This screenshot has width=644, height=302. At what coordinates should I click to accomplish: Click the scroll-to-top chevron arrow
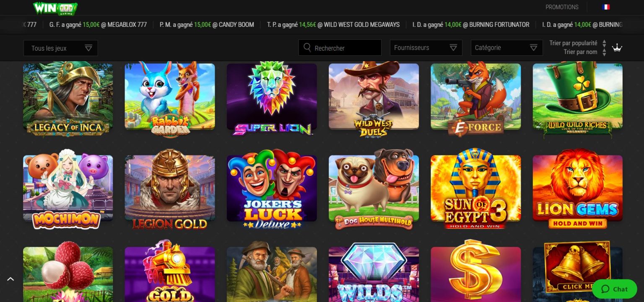click(x=10, y=279)
